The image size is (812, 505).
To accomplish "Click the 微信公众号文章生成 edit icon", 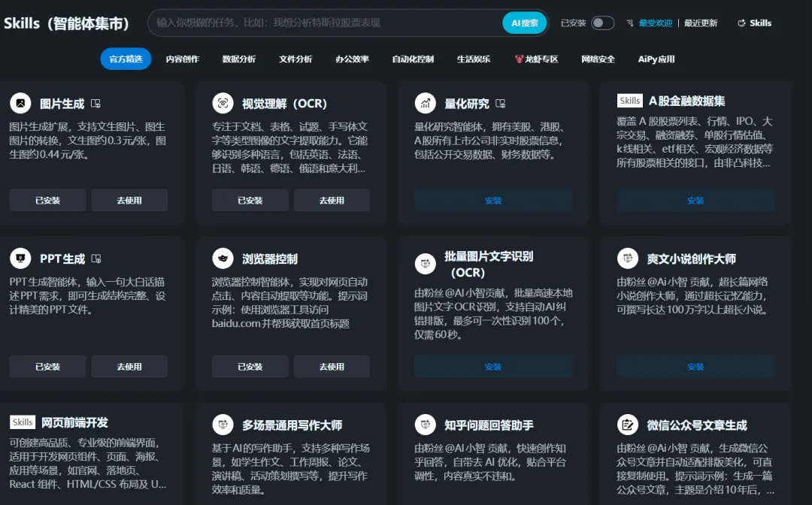I will tap(628, 425).
